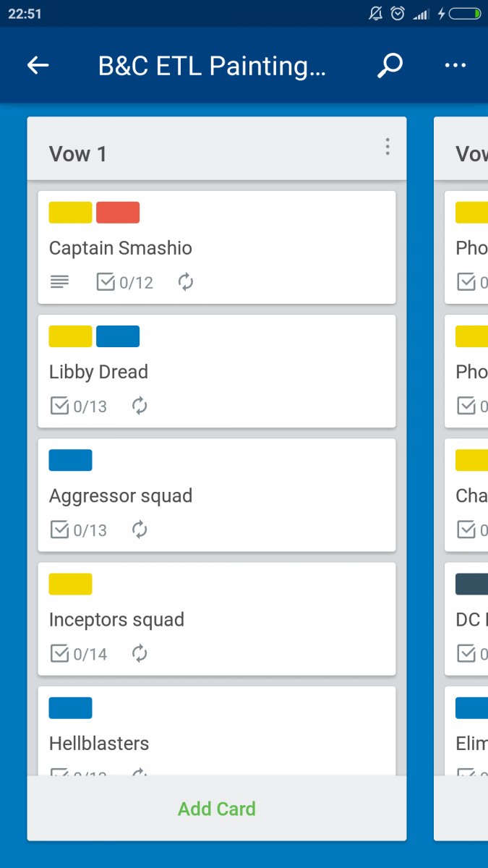
Task: Tap the Libby Dread recurring arrows icon
Action: pos(140,407)
